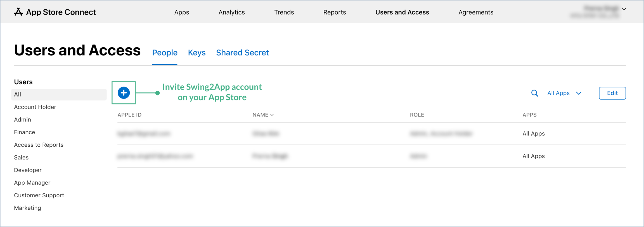Select the App Manager user filter

[x=32, y=182]
